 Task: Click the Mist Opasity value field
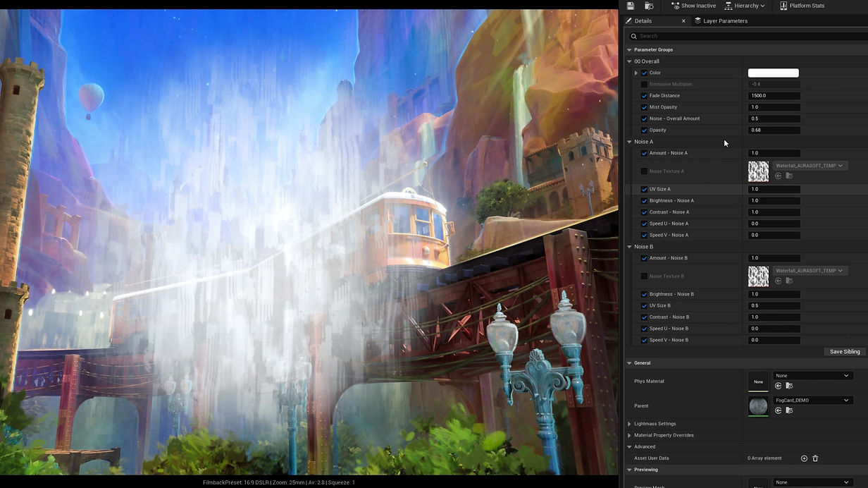click(x=774, y=107)
